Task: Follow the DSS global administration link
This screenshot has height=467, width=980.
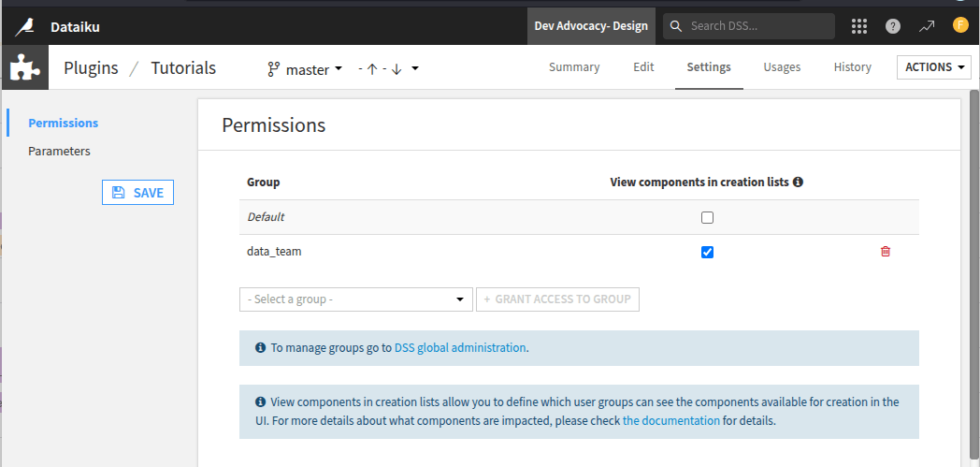Action: pos(460,347)
